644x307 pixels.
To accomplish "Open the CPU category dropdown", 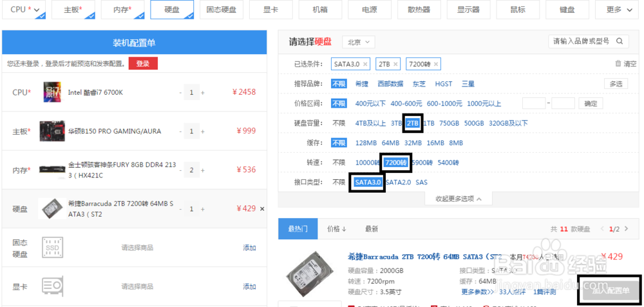I will coord(24,10).
